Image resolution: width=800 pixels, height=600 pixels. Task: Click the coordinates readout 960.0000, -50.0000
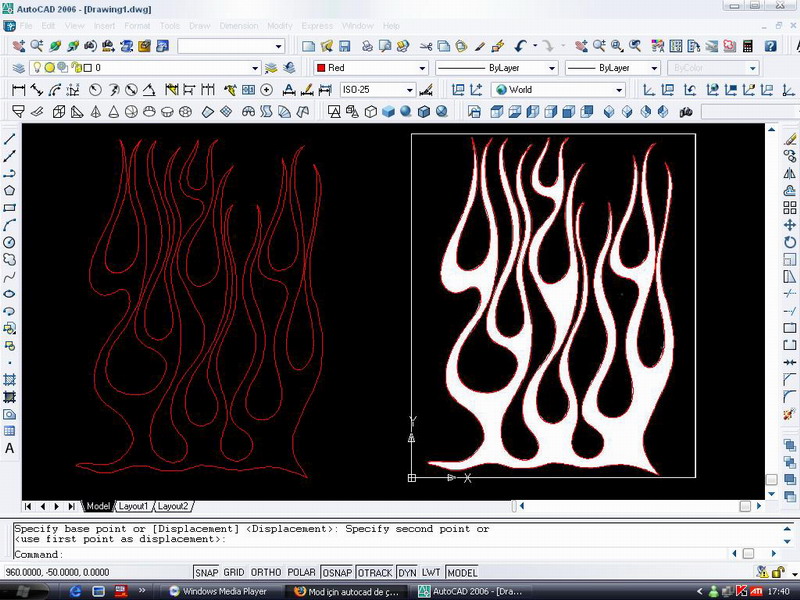57,572
